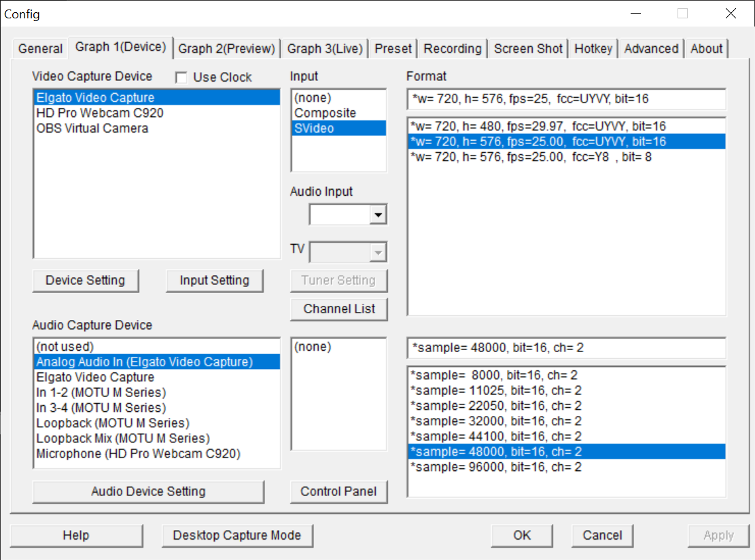Open the Advanced tab
The width and height of the screenshot is (755, 560).
(x=651, y=49)
